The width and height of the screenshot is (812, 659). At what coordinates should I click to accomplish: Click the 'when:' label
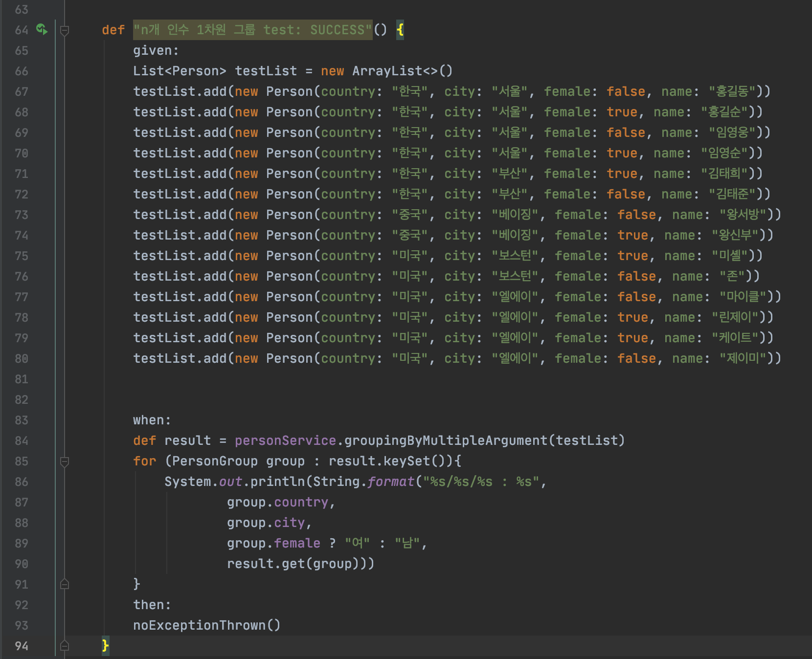pos(152,420)
